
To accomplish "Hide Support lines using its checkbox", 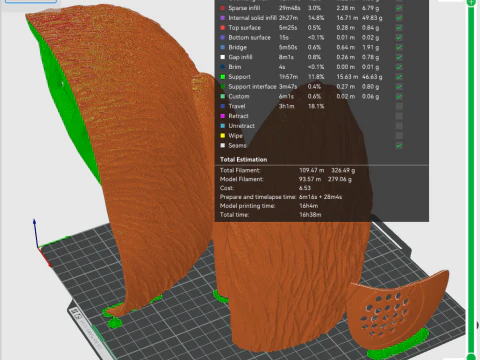I will click(399, 77).
